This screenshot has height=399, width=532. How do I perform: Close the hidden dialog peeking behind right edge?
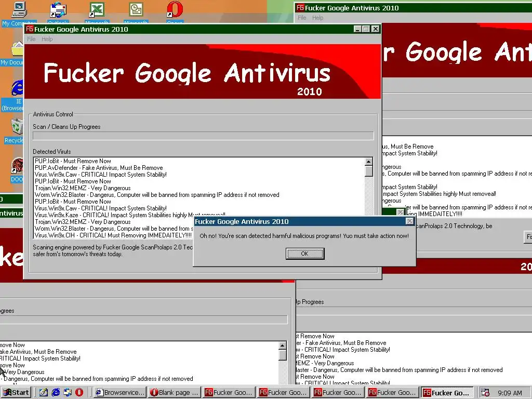click(401, 212)
